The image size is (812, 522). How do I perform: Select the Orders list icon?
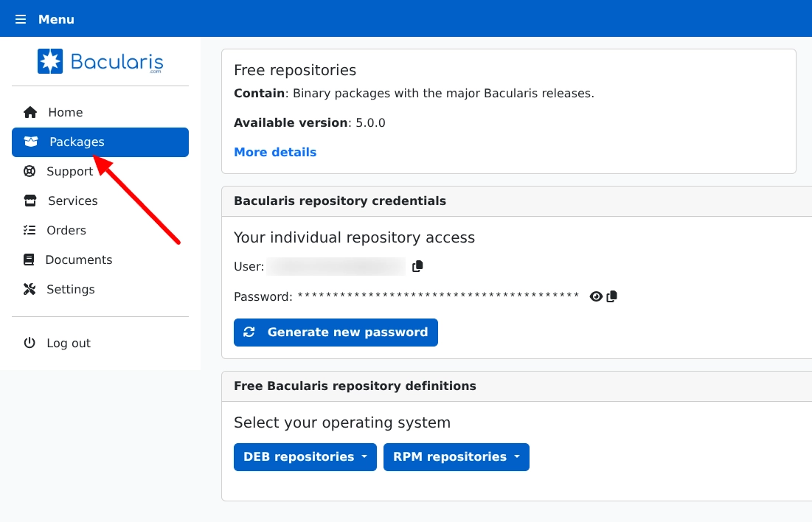30,230
